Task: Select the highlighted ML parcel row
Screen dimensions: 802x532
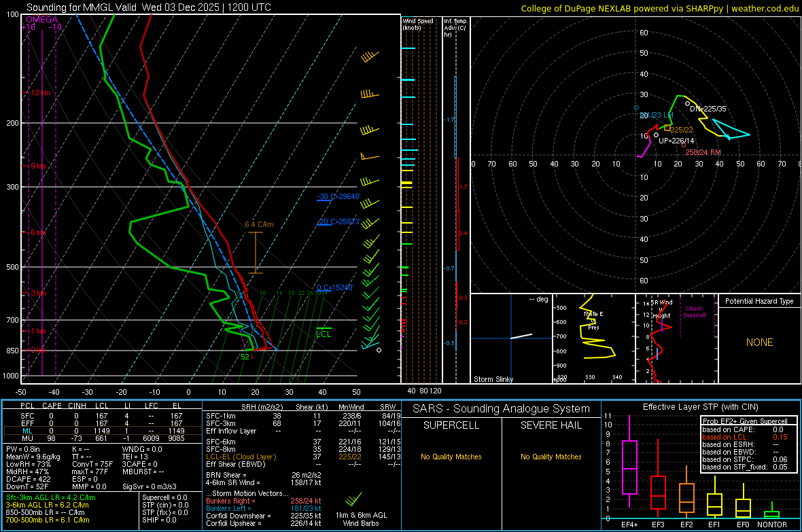Action: pyautogui.click(x=101, y=431)
